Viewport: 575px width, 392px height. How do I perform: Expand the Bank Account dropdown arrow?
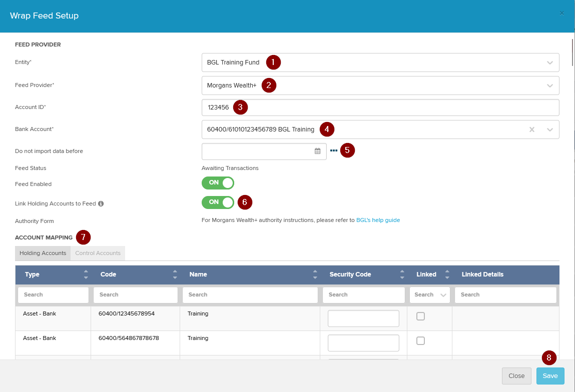[x=549, y=129]
